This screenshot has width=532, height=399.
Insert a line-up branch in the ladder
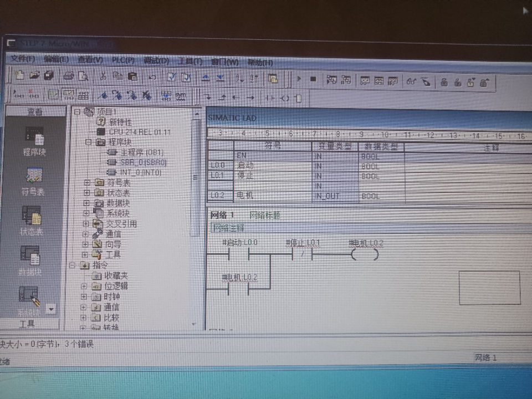[222, 98]
